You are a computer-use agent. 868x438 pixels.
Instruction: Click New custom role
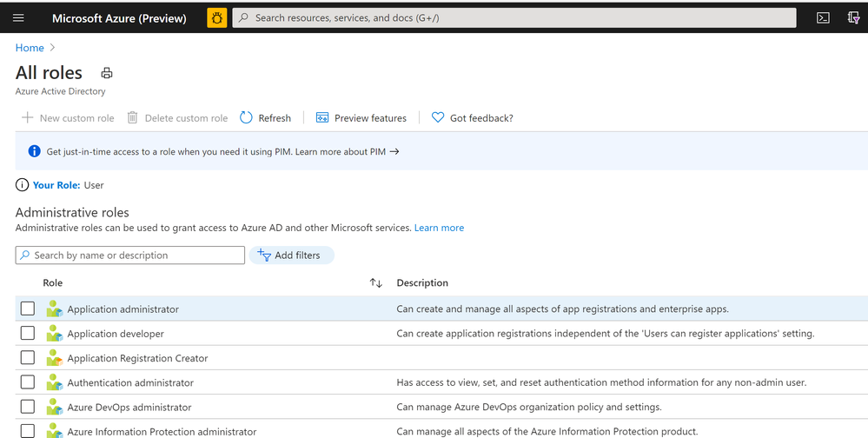[x=68, y=118]
